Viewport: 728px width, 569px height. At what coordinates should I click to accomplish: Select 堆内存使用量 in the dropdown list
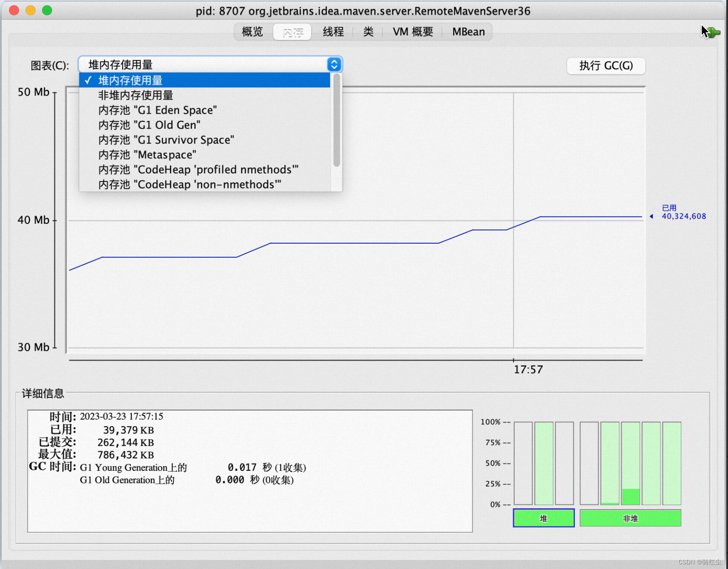click(205, 80)
